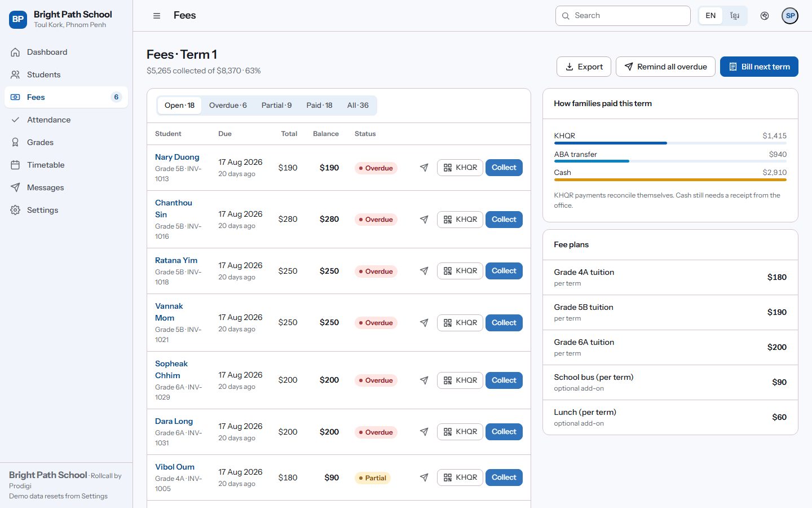Select the Overdue · 6 tab
The width and height of the screenshot is (812, 508).
point(228,106)
